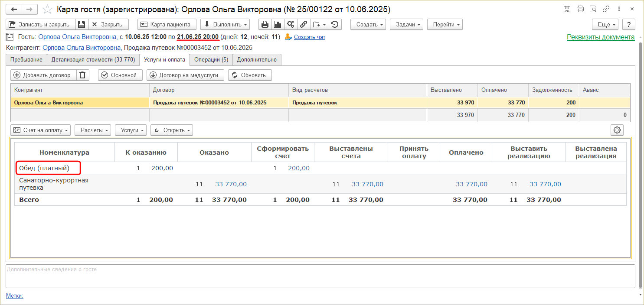Star this guest card as favorite
The image size is (644, 305).
click(48, 9)
